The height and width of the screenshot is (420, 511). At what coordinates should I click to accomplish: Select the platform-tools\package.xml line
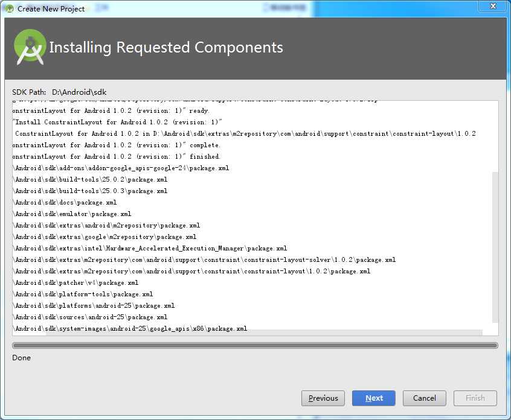pos(83,294)
